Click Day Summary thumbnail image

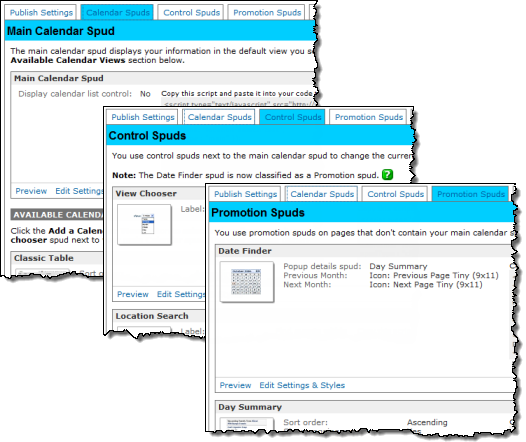coord(247,423)
